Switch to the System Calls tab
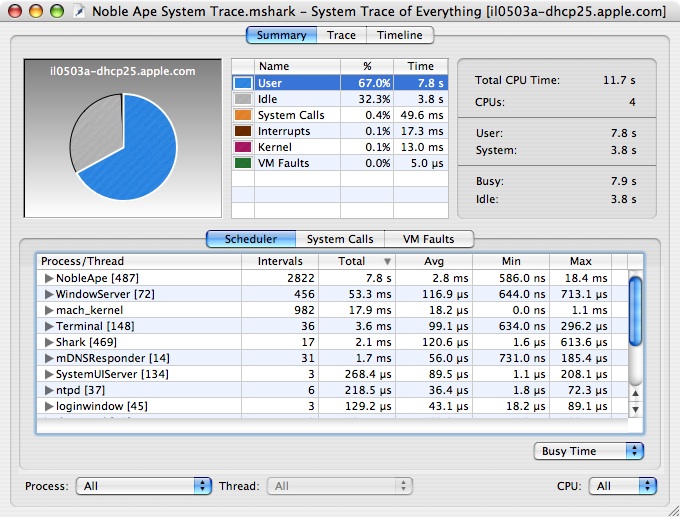680x517 pixels. click(340, 239)
